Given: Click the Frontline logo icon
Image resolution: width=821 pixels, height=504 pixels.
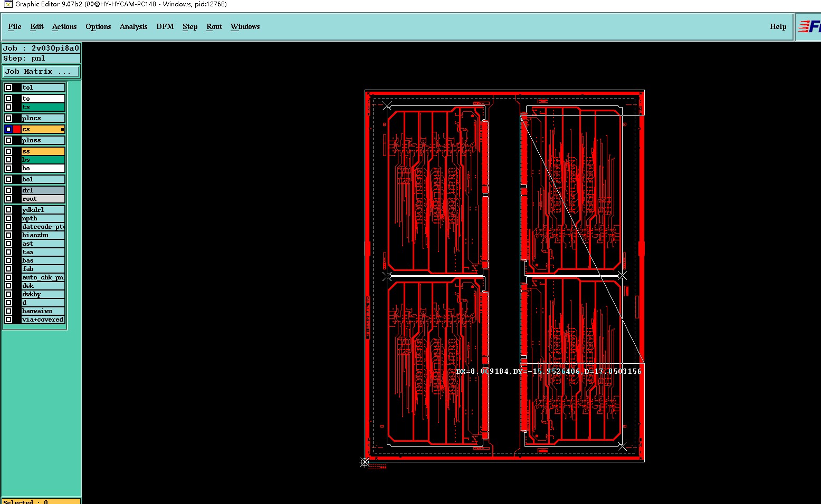Looking at the screenshot, I should pyautogui.click(x=809, y=26).
